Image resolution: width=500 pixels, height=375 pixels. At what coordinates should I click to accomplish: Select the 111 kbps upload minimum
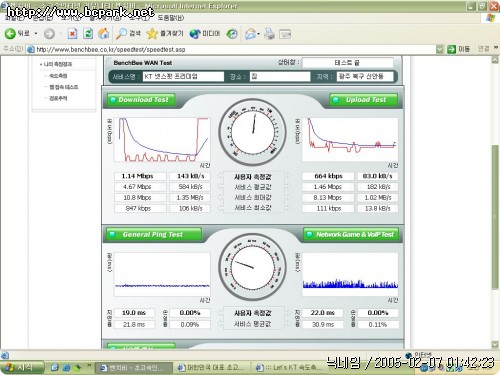click(328, 208)
